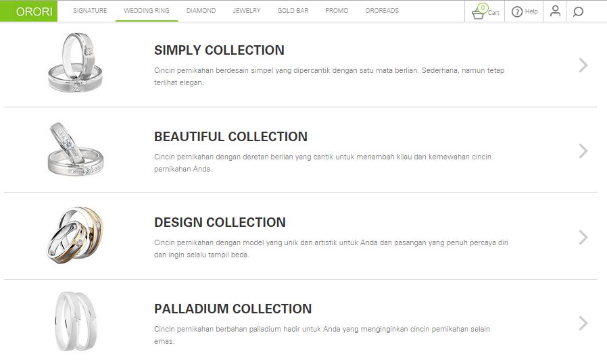Open the Simply Collection heading

(x=219, y=50)
